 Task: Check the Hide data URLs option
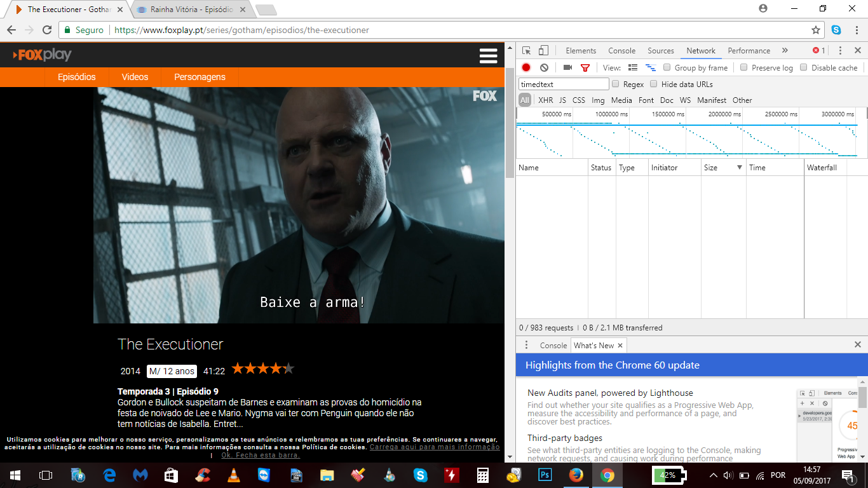click(x=654, y=84)
